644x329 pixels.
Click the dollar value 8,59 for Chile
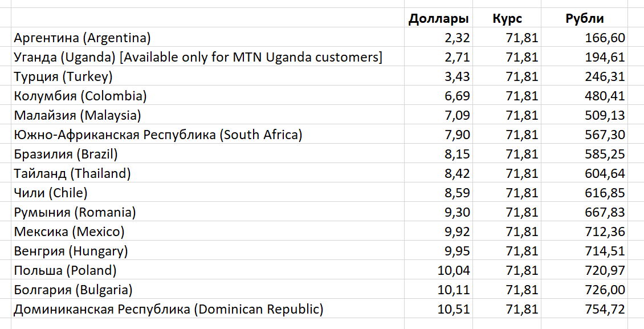pos(438,193)
